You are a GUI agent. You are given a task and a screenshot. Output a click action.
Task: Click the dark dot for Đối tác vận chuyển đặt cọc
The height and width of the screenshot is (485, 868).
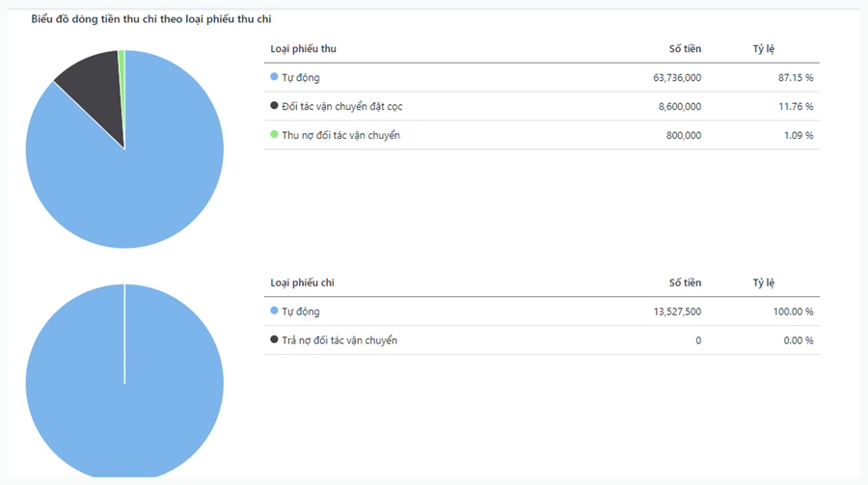point(275,106)
